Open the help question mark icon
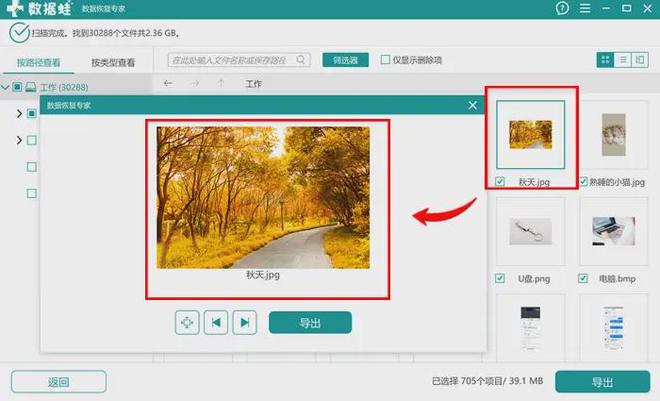The image size is (660, 401). (562, 8)
